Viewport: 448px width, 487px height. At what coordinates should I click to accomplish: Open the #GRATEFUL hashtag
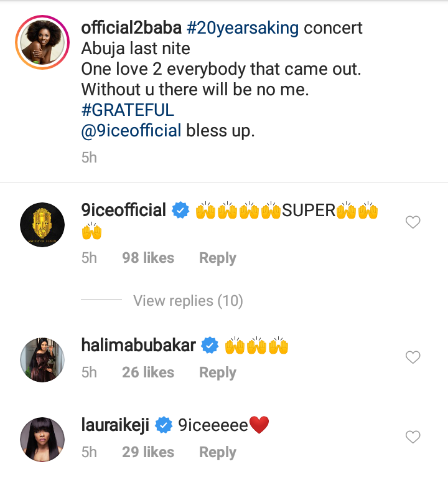[x=128, y=111]
